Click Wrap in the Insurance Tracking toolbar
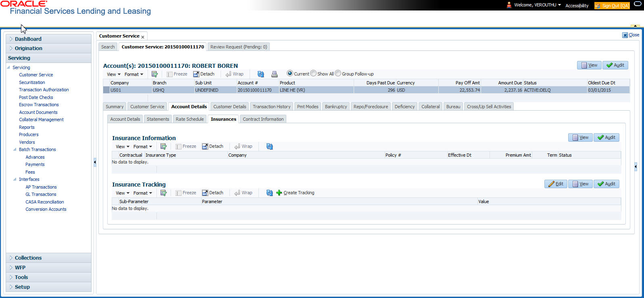This screenshot has height=298, width=644. (x=243, y=193)
